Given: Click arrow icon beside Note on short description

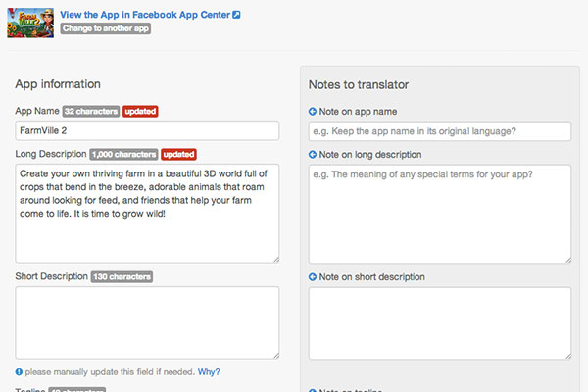Looking at the screenshot, I should pos(313,276).
